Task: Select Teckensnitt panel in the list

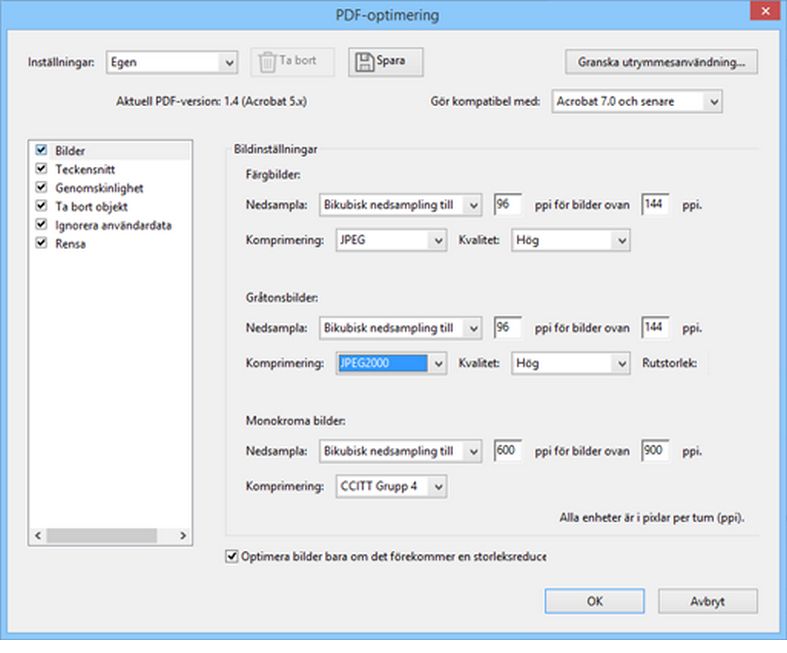Action: click(85, 169)
